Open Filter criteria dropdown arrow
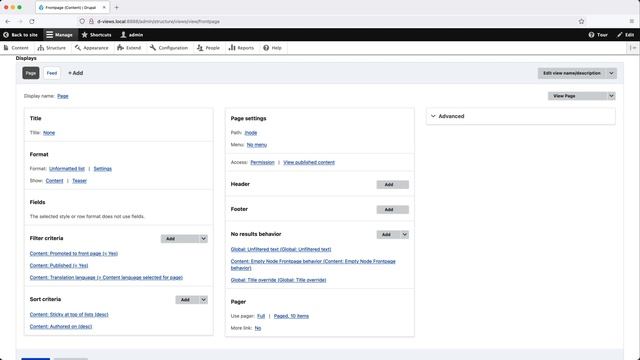 [203, 239]
